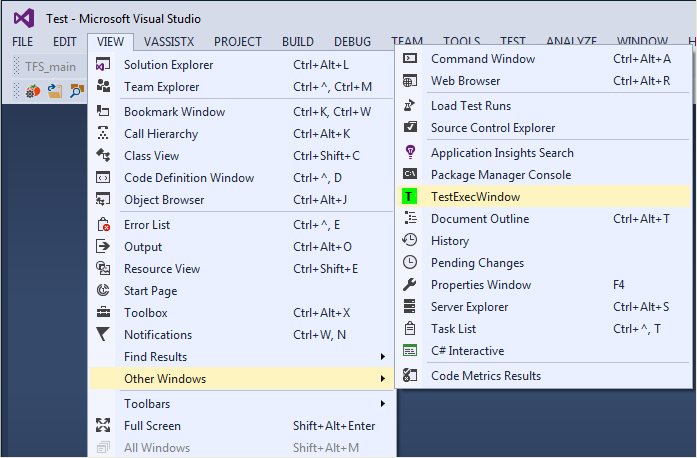The width and height of the screenshot is (697, 458).
Task: Click the Ctrl+Alt+S shortcut text
Action: tap(641, 307)
